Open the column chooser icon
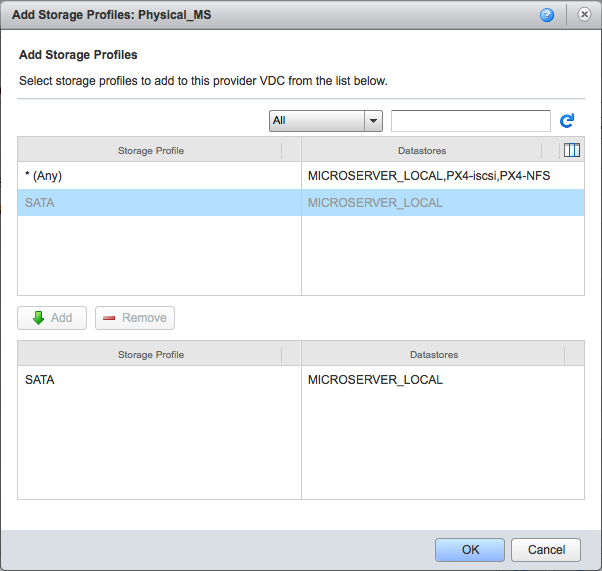Image resolution: width=602 pixels, height=571 pixels. 572,150
